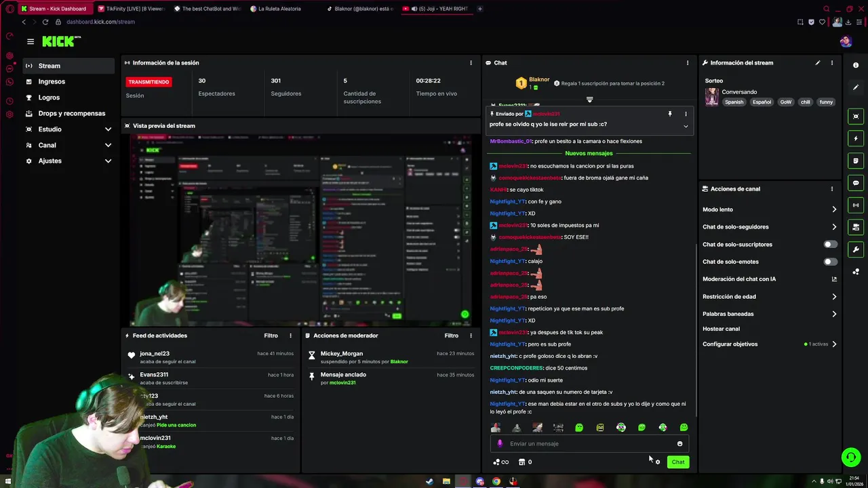Open Steam from the taskbar
Image resolution: width=868 pixels, height=488 pixels.
coord(429,482)
